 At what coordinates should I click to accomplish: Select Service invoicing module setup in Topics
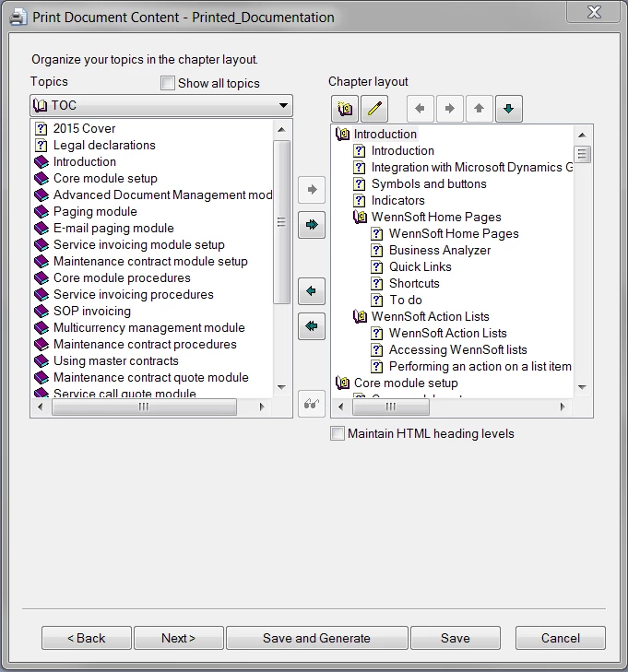[139, 244]
